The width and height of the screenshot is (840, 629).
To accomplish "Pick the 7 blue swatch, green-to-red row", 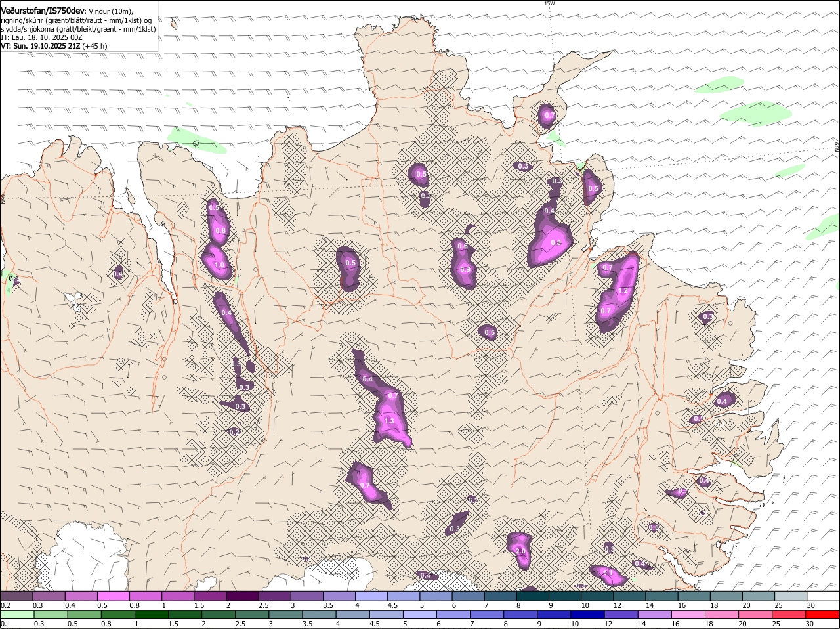I will 487,615.
